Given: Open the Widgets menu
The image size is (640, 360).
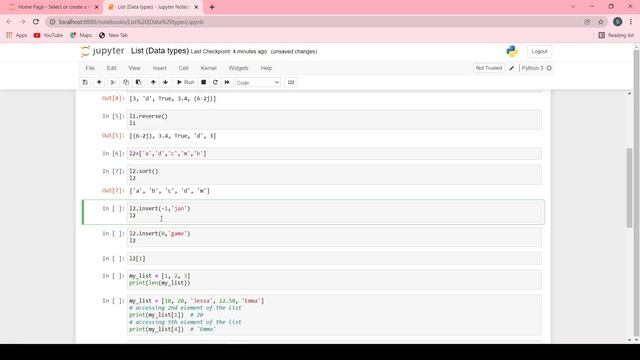Looking at the screenshot, I should click(238, 68).
